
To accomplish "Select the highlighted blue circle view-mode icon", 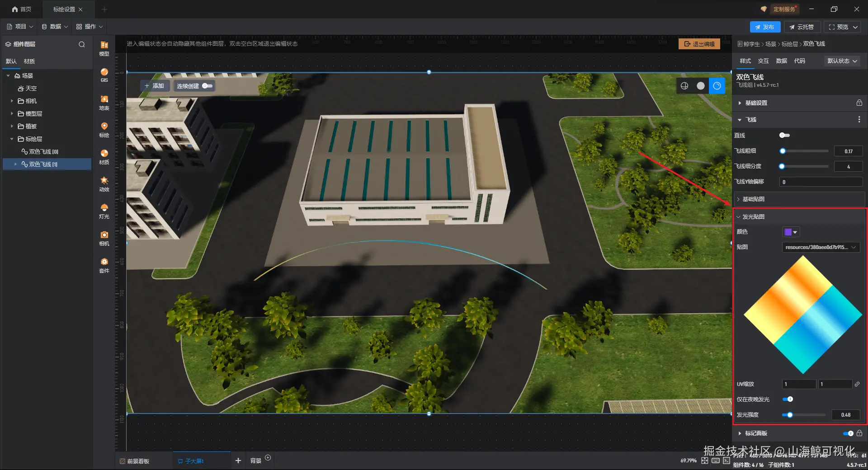I will (x=717, y=86).
